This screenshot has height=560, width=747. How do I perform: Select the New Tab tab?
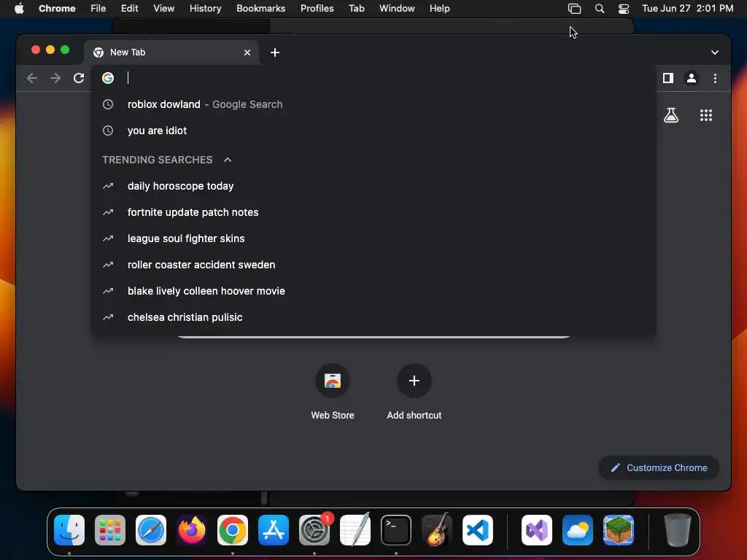[171, 52]
